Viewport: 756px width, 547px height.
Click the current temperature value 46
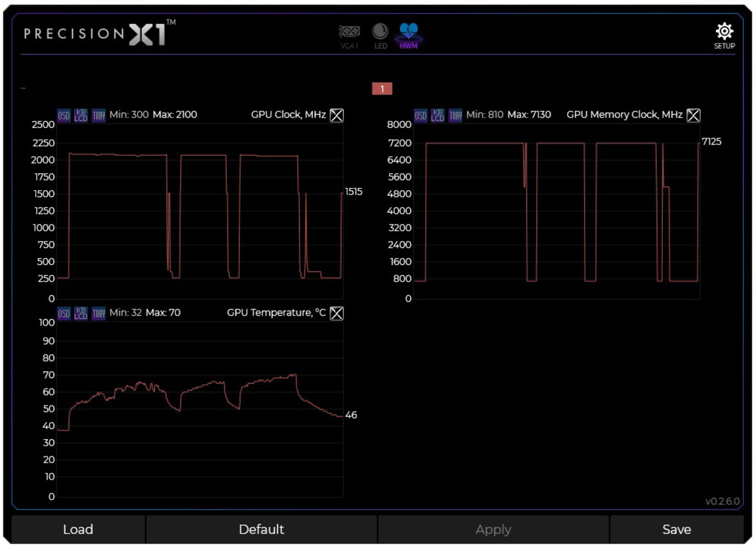coord(351,415)
